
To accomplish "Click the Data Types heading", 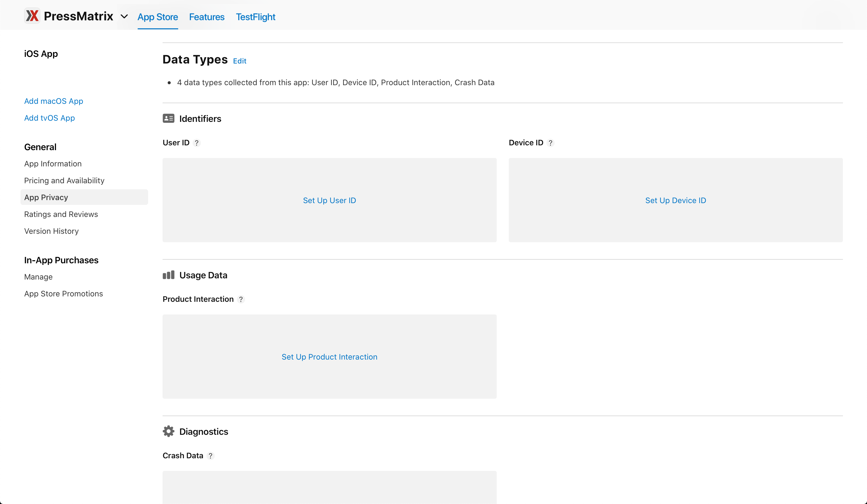I will (x=195, y=60).
